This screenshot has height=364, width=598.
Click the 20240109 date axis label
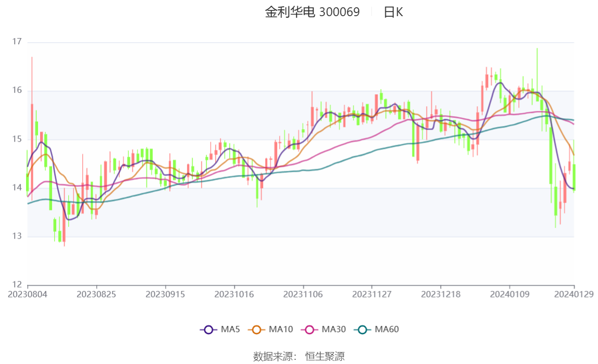(510, 295)
